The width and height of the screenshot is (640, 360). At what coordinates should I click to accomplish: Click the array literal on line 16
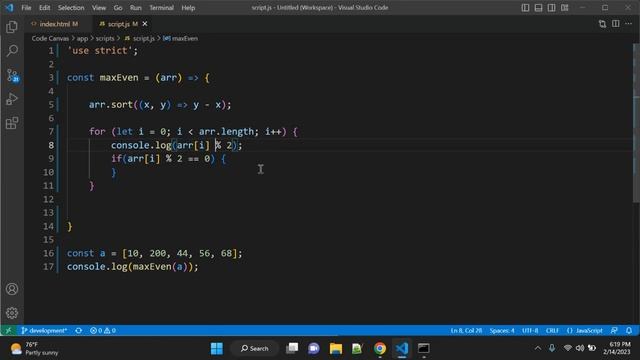(x=179, y=253)
